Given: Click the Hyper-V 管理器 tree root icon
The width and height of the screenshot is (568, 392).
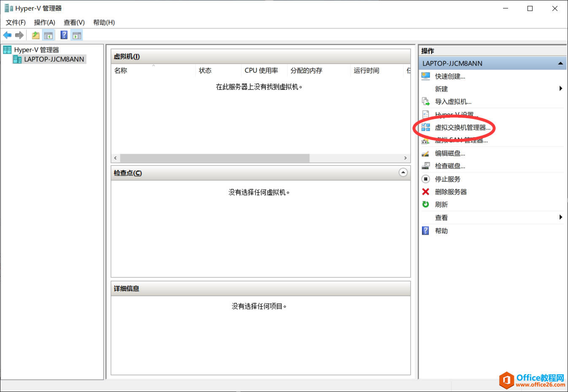Looking at the screenshot, I should [7, 50].
